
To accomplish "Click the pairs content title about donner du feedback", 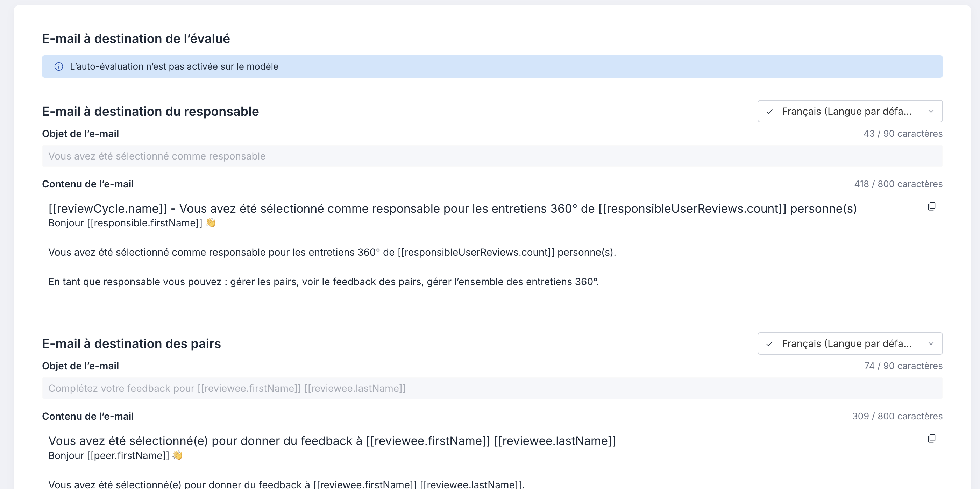I will tap(332, 441).
